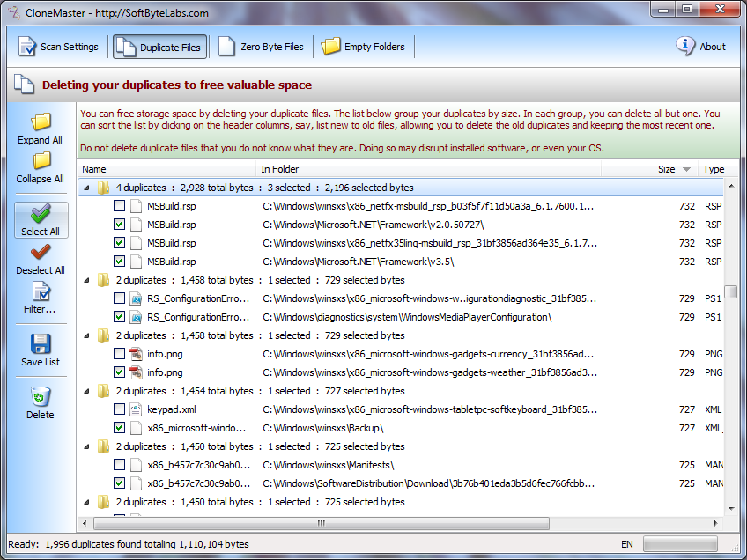Tick the keypad.xml checkbox
Image resolution: width=747 pixels, height=560 pixels.
[x=120, y=409]
